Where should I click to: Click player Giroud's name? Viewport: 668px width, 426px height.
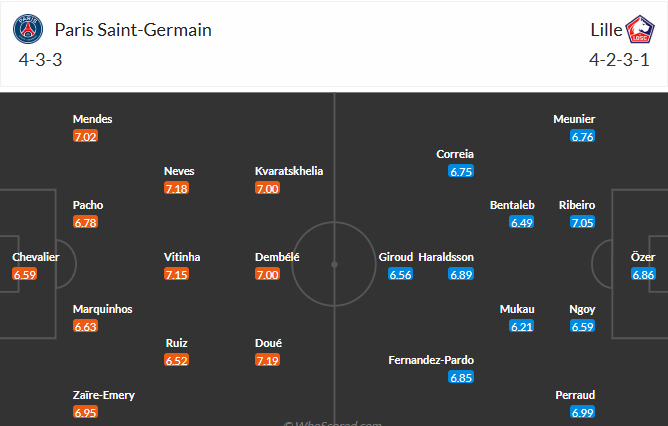pyautogui.click(x=396, y=257)
